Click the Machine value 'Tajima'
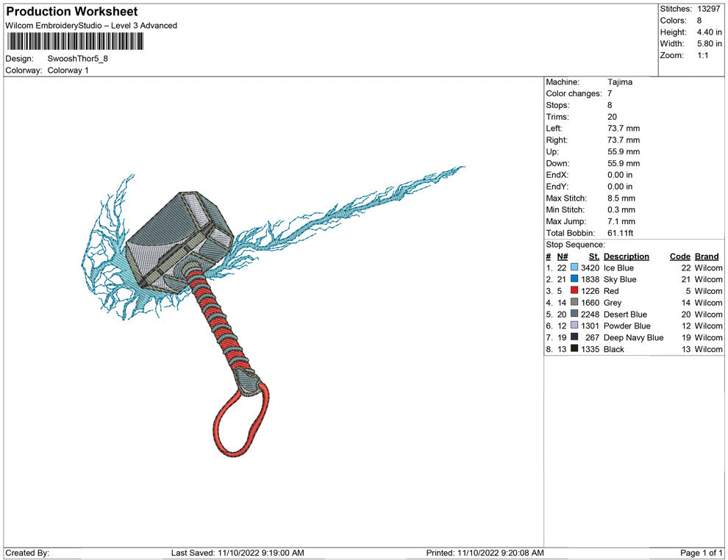Image resolution: width=728 pixels, height=560 pixels. [x=620, y=82]
